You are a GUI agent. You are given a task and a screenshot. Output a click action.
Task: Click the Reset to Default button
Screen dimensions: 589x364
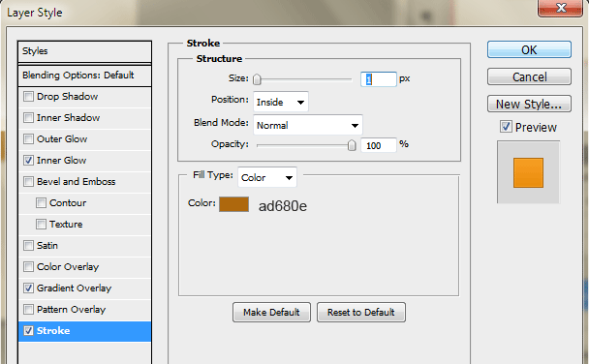361,313
